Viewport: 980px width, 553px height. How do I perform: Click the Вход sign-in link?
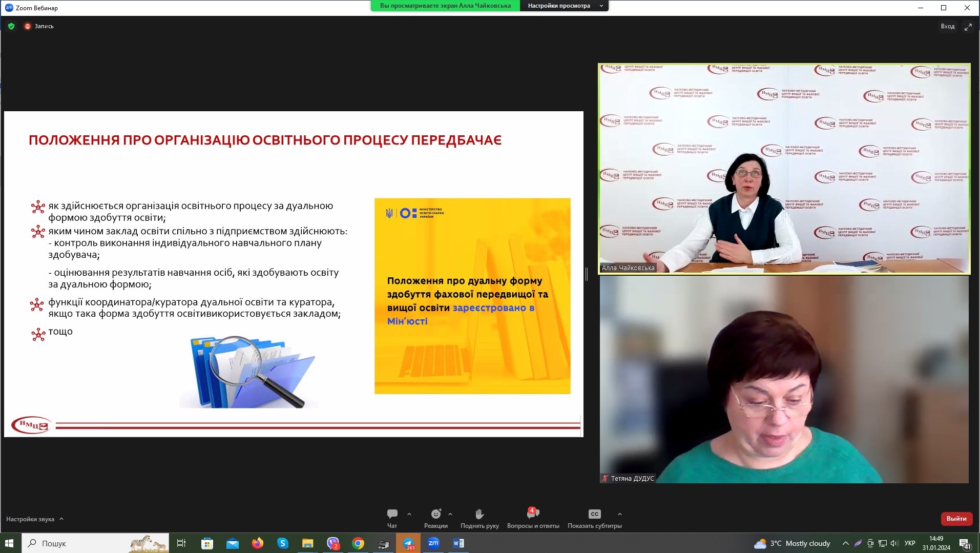pyautogui.click(x=947, y=26)
